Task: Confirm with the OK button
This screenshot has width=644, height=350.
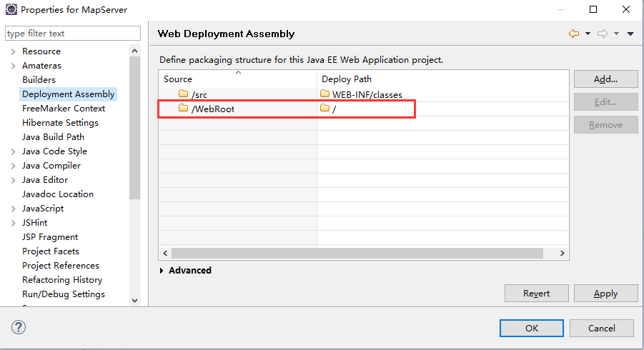Action: coord(532,329)
